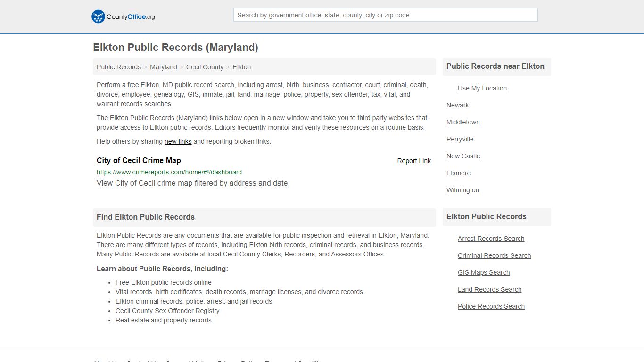The width and height of the screenshot is (644, 362).
Task: Click 'Cecil County Sex Offender Registry' bullet
Action: coord(167,311)
